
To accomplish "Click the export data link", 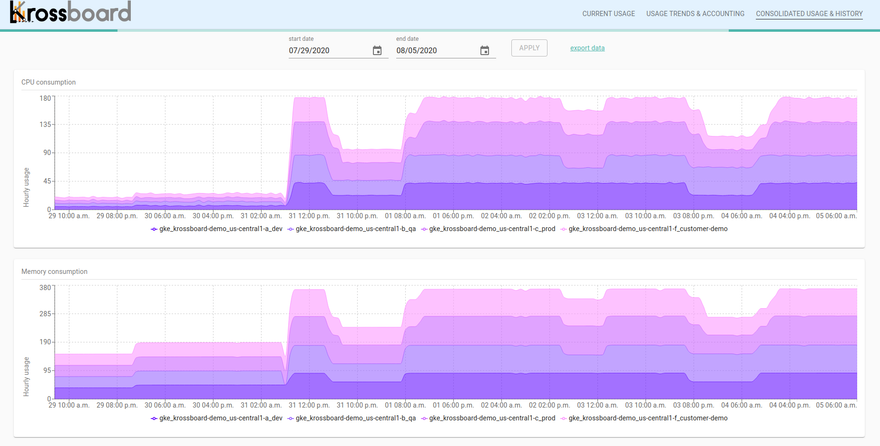I will (587, 48).
